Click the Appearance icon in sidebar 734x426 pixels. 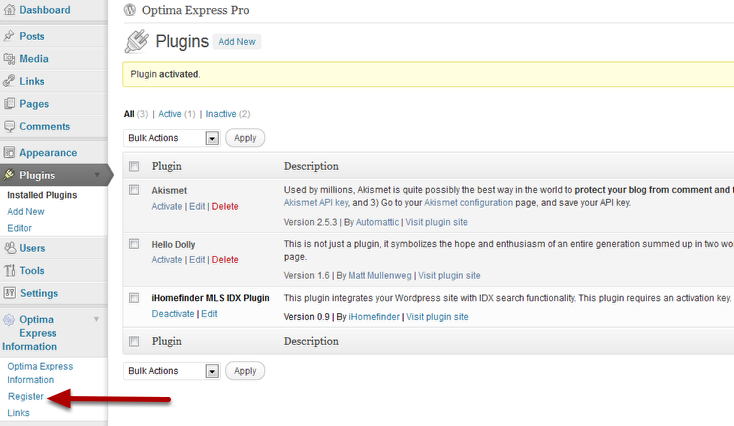[9, 153]
